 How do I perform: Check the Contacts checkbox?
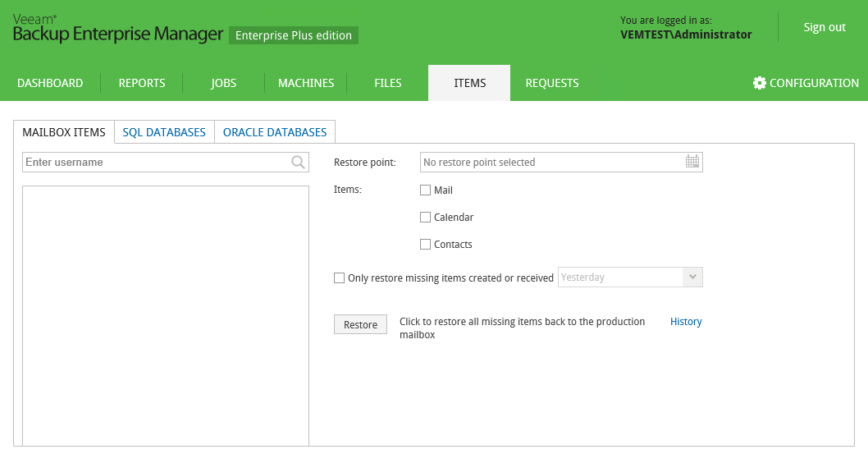pos(425,244)
